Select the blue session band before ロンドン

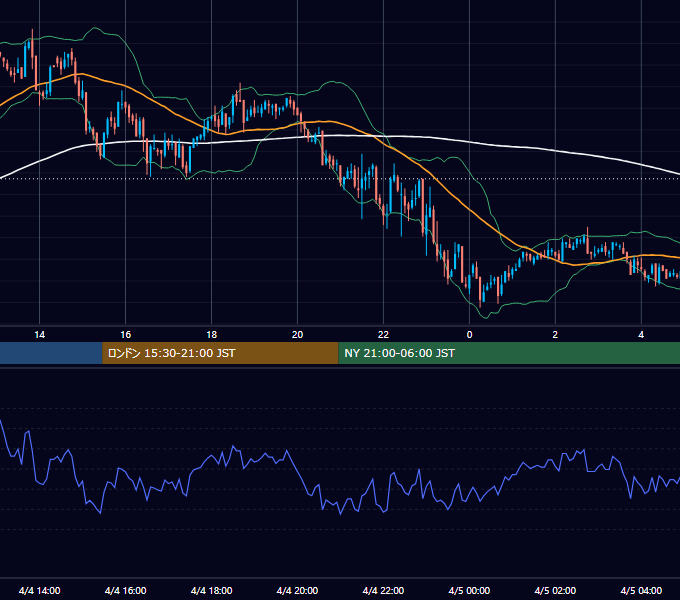[51, 353]
